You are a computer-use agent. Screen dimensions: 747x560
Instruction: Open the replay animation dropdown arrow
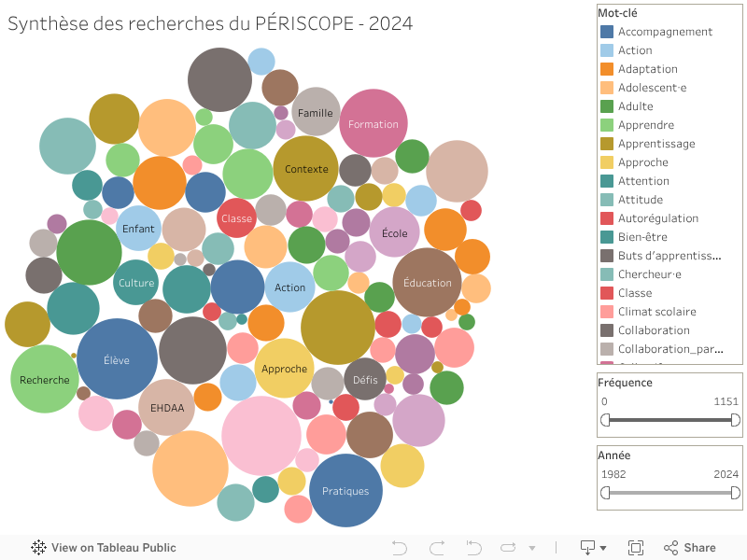[x=532, y=548]
